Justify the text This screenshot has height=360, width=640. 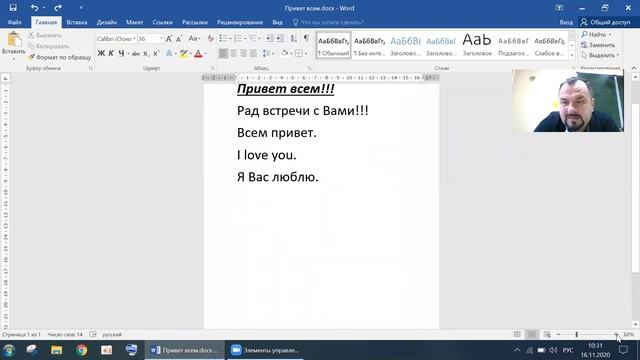pos(253,53)
